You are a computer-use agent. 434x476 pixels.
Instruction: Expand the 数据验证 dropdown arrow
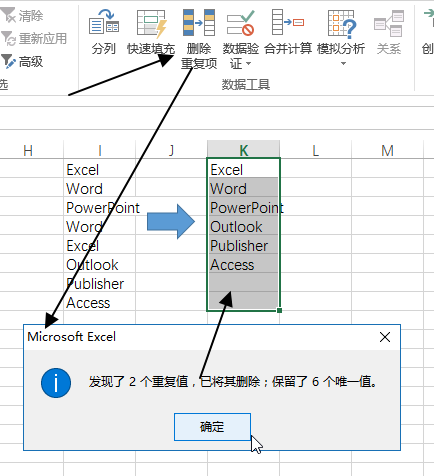coord(248,63)
